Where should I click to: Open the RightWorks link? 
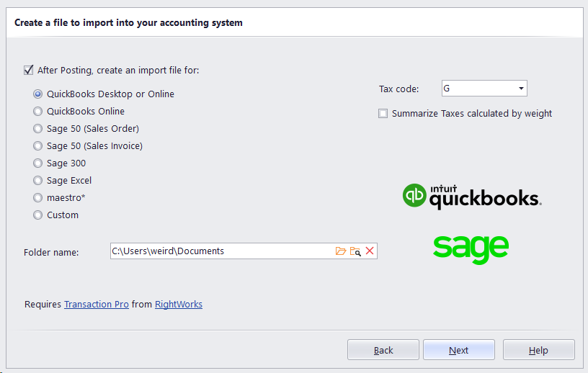179,305
